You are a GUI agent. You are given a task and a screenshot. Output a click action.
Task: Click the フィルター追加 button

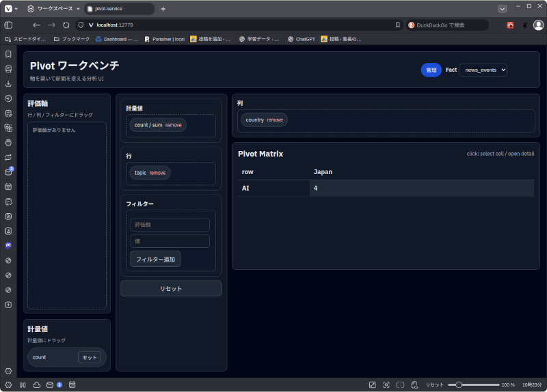pos(155,259)
